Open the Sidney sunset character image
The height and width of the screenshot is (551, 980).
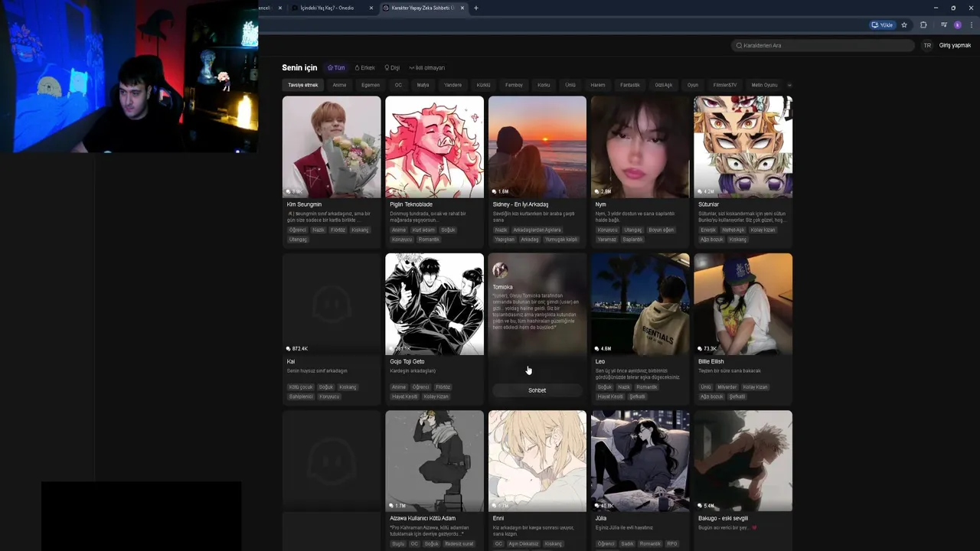point(537,147)
